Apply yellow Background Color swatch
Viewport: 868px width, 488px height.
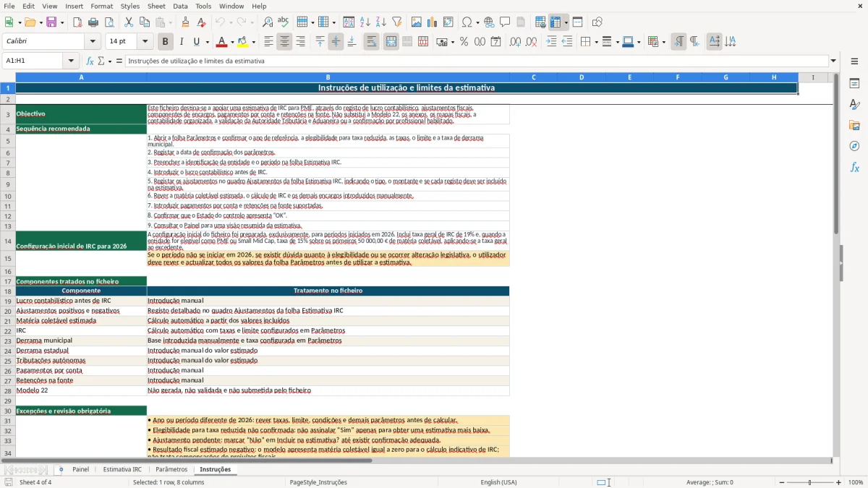pos(242,42)
